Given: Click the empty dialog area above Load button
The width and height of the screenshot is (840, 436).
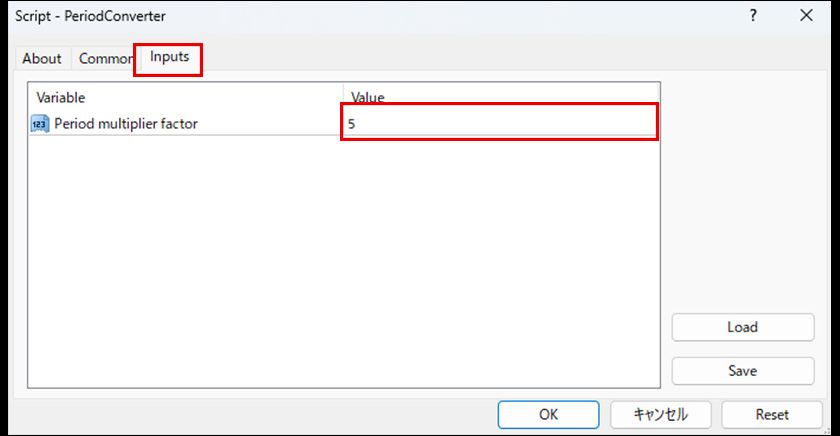Looking at the screenshot, I should pos(742,200).
